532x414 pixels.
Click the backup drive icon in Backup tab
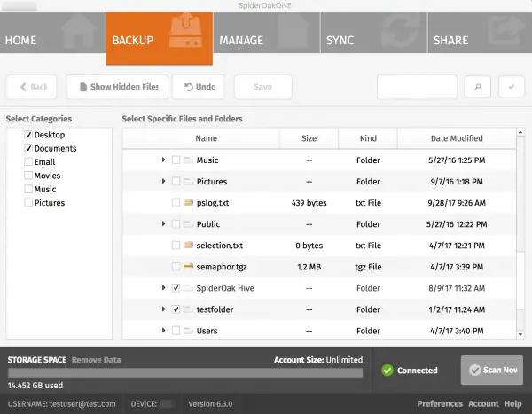(x=186, y=30)
